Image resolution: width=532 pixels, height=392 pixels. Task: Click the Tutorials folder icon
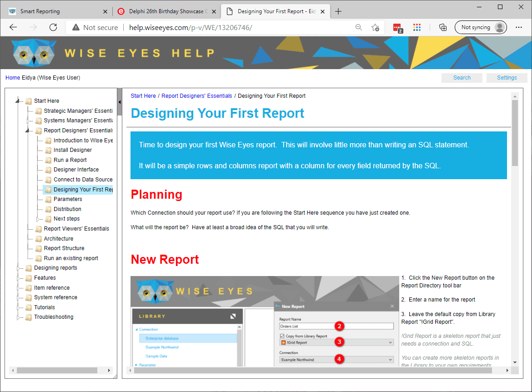pyautogui.click(x=29, y=307)
